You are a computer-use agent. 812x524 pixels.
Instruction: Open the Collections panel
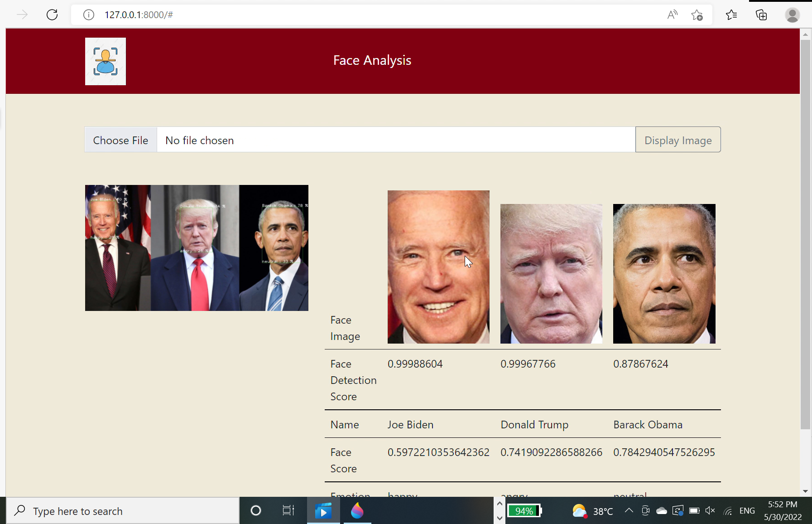click(761, 15)
